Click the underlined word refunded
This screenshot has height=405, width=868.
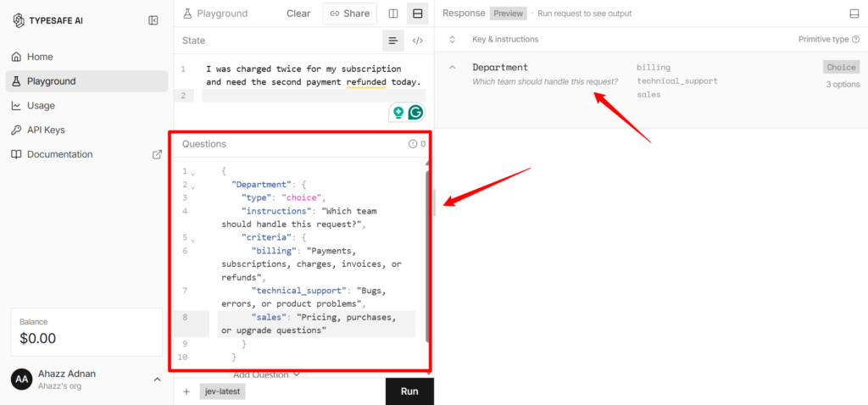click(366, 82)
